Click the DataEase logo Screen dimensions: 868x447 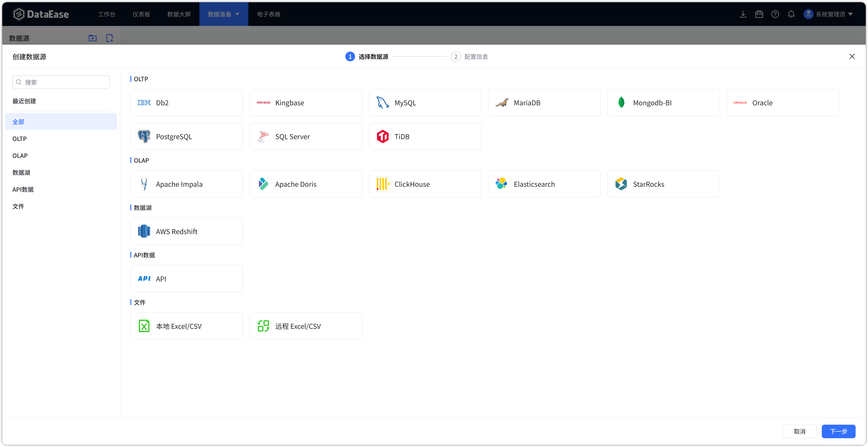pyautogui.click(x=41, y=14)
